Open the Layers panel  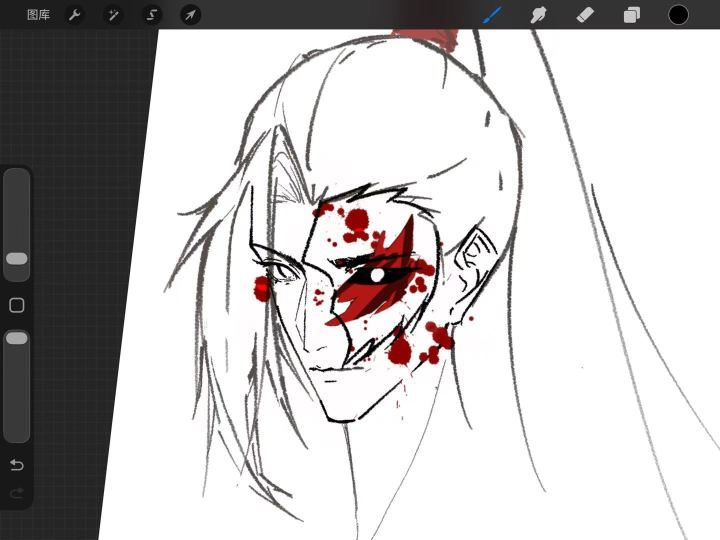[x=632, y=15]
